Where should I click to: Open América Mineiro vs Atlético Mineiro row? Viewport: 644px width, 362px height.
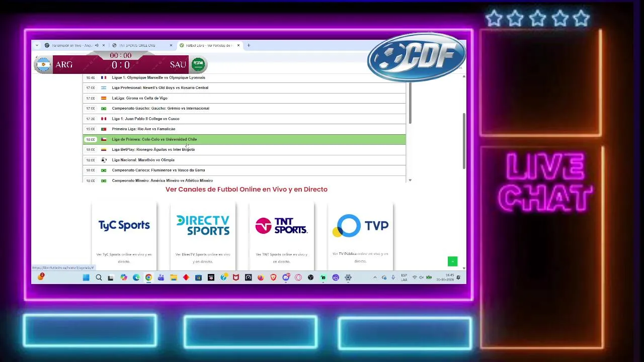tap(244, 179)
